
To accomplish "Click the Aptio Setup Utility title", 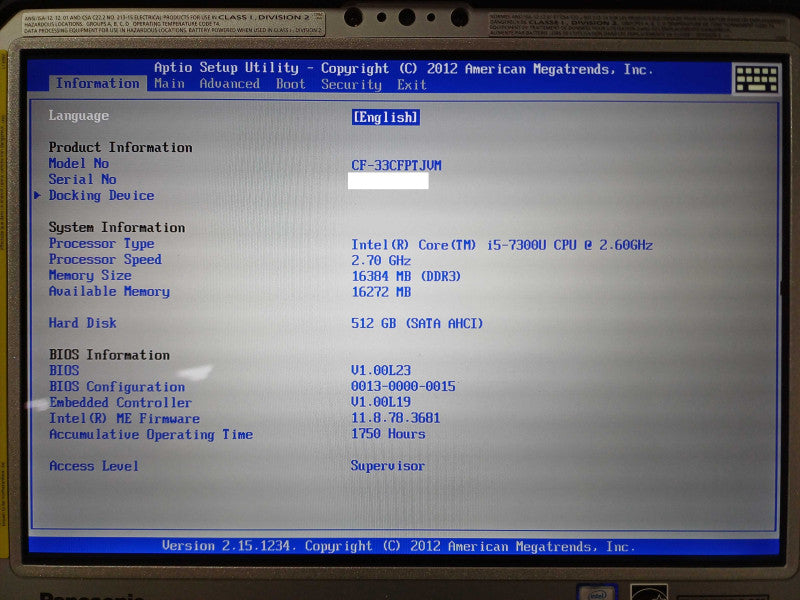I will [x=226, y=67].
